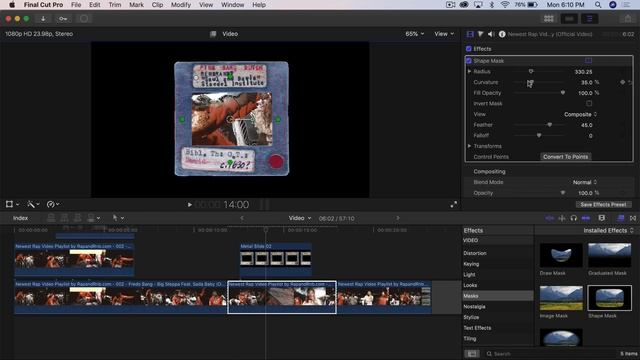Select the Distortion effects category
Image resolution: width=640 pixels, height=360 pixels.
pyautogui.click(x=475, y=253)
